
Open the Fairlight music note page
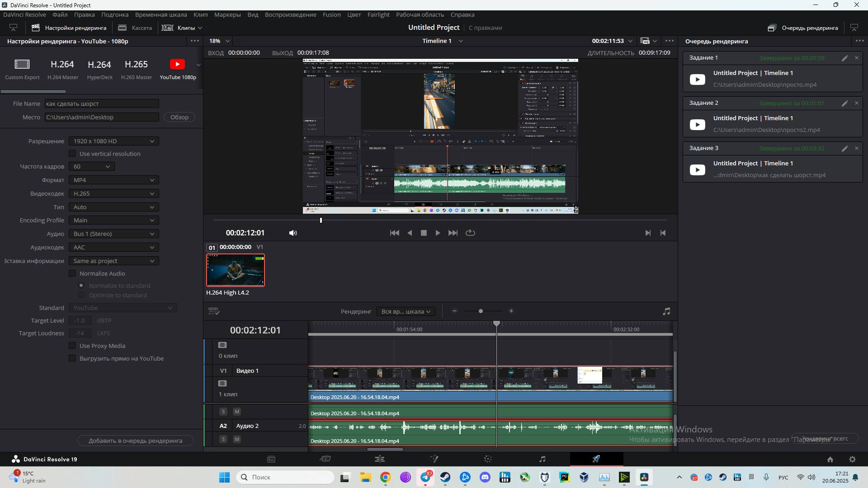[x=542, y=459]
